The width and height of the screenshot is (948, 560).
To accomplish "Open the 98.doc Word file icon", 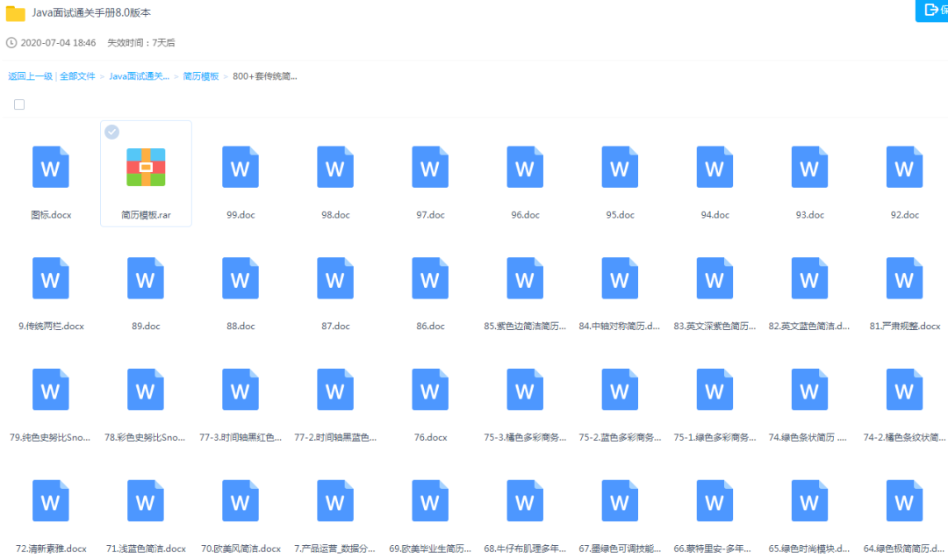I will pos(335,167).
